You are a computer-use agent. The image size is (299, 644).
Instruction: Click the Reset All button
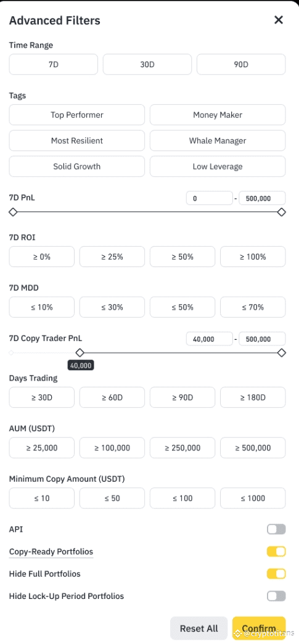(199, 629)
